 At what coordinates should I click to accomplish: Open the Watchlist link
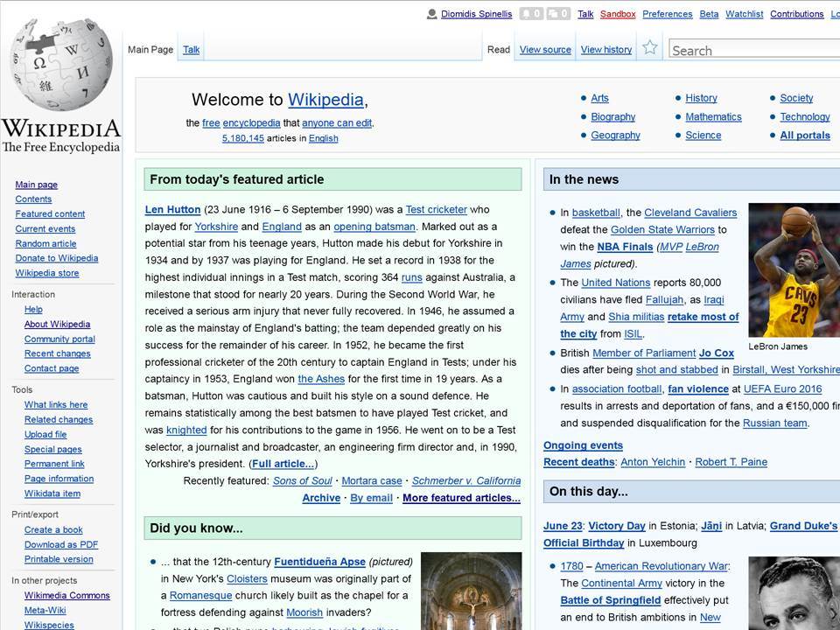(x=744, y=14)
